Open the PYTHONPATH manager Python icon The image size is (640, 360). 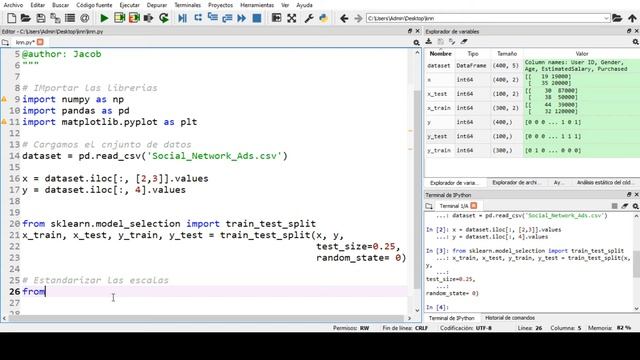pyautogui.click(x=324, y=18)
